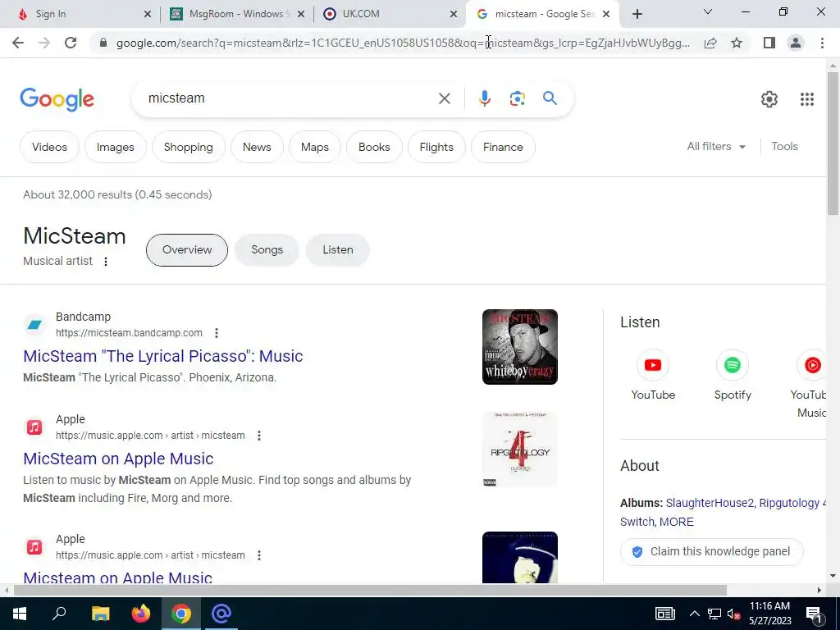Open Google quick settings gear
Screen dimensions: 840x630
(x=769, y=99)
